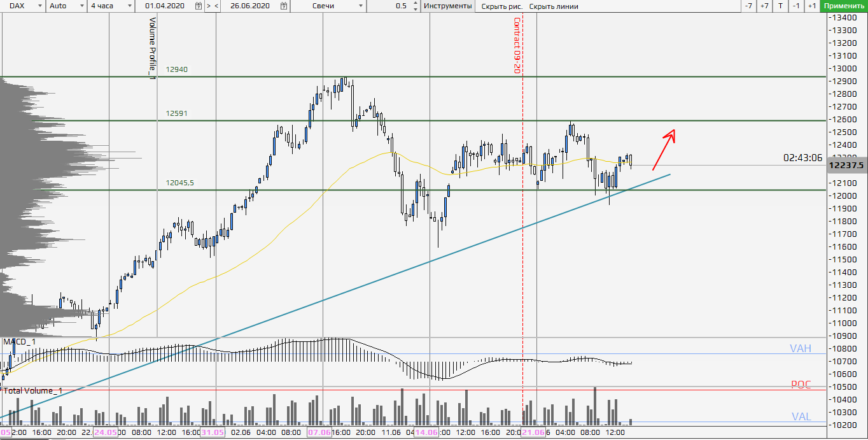
Task: Expand the DAX instrument dropdown
Action: coord(40,6)
